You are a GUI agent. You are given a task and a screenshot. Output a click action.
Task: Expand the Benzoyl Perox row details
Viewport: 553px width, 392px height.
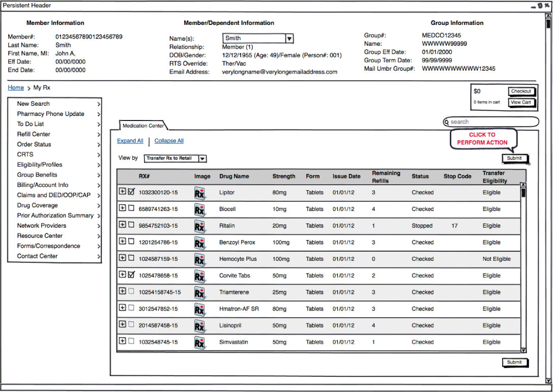tap(123, 241)
